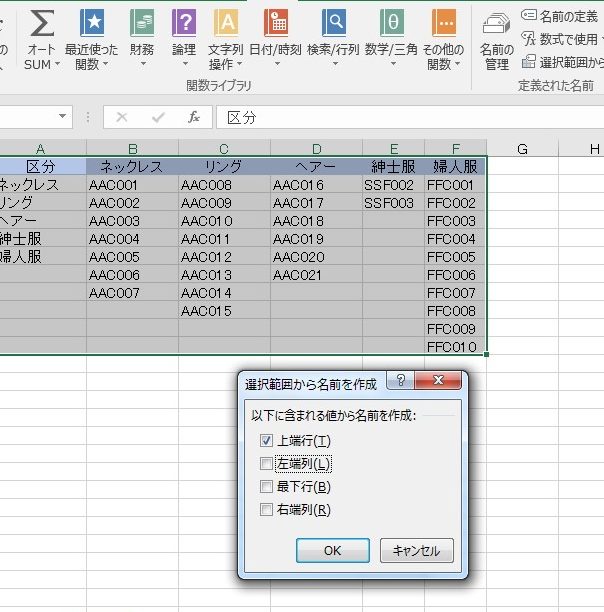This screenshot has height=612, width=604.
Task: Expand the 文字列操作 dropdown arrow
Action: [x=239, y=64]
